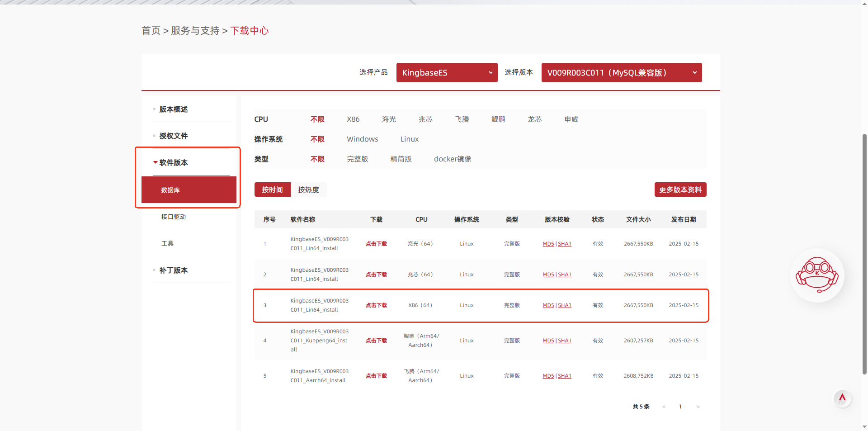This screenshot has height=431, width=868.
Task: Go to 首页 in breadcrumb
Action: tap(151, 30)
